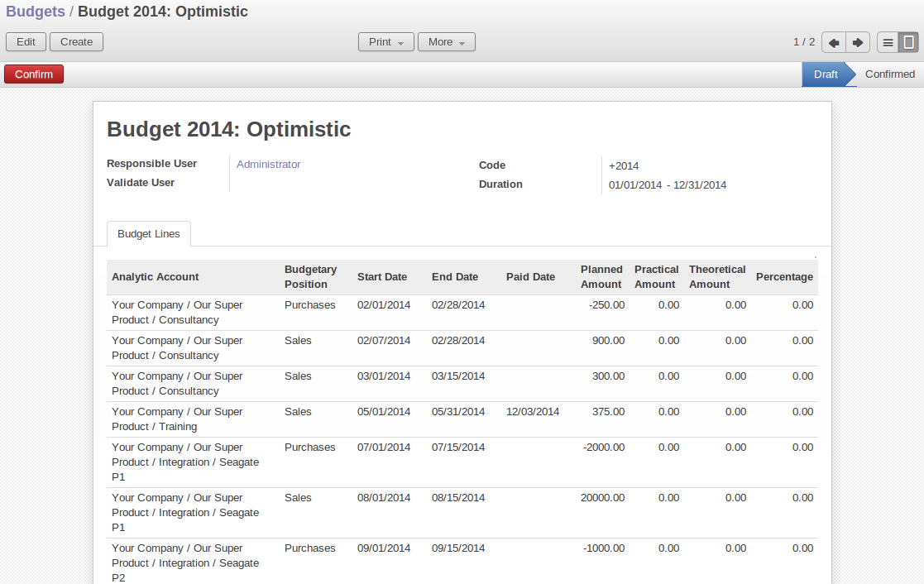Screen dimensions: 924x584
Task: Confirm the budget with the red button
Action: [x=33, y=74]
